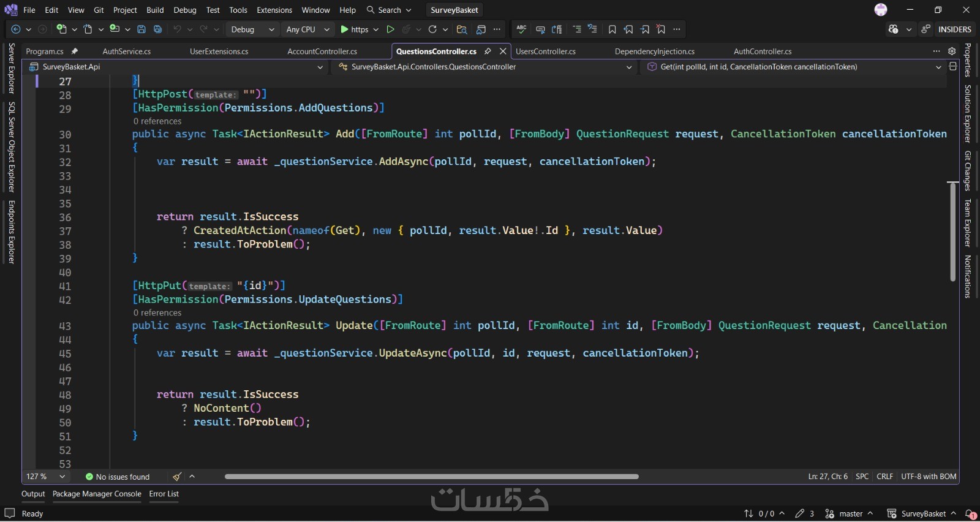This screenshot has width=980, height=522.
Task: Toggle the pin on QuestionsController.cs tab
Action: 488,51
